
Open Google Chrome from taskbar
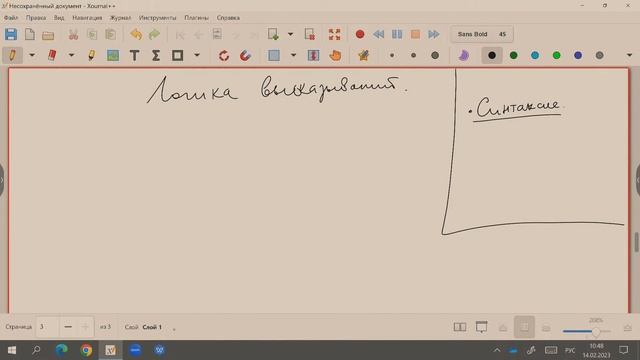click(x=86, y=350)
